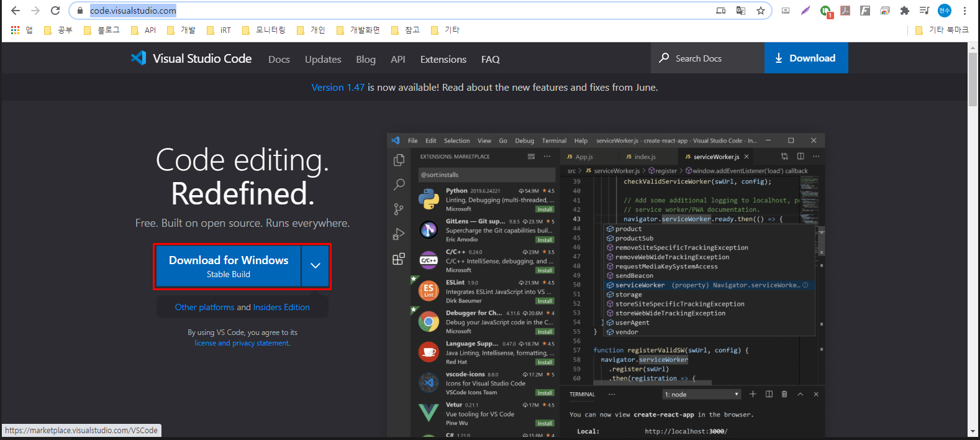The image size is (980, 440).
Task: Focus the Search Docs field
Action: click(708, 58)
